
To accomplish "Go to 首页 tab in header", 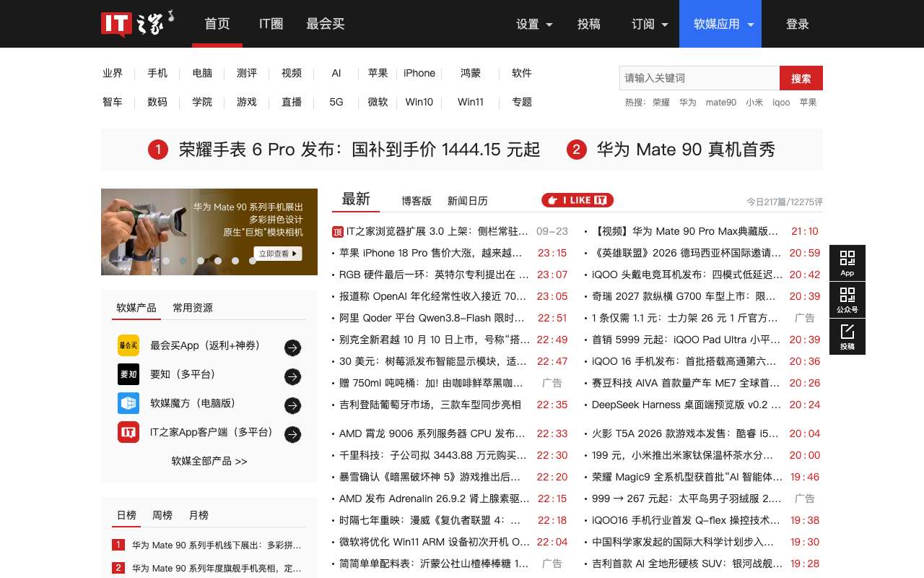I will click(217, 24).
